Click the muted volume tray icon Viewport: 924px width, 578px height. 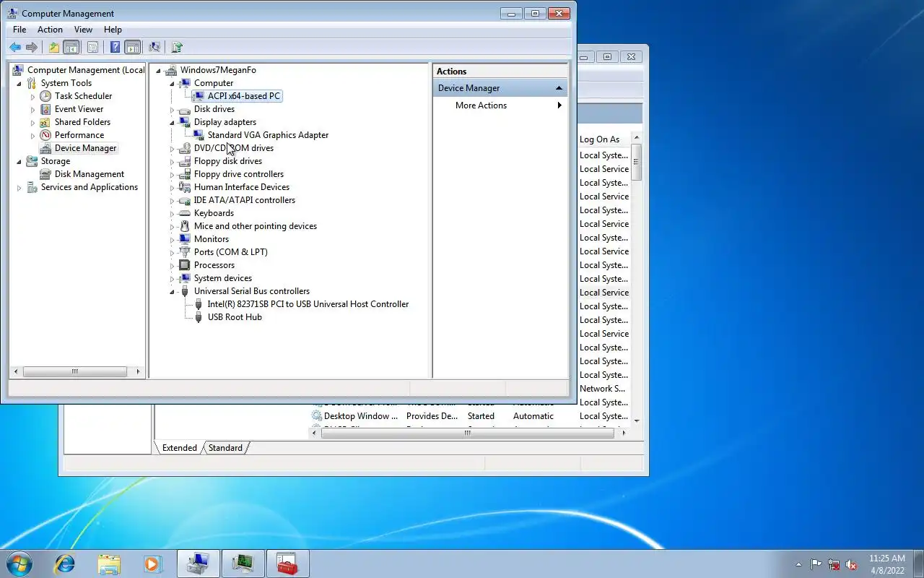[x=851, y=564]
